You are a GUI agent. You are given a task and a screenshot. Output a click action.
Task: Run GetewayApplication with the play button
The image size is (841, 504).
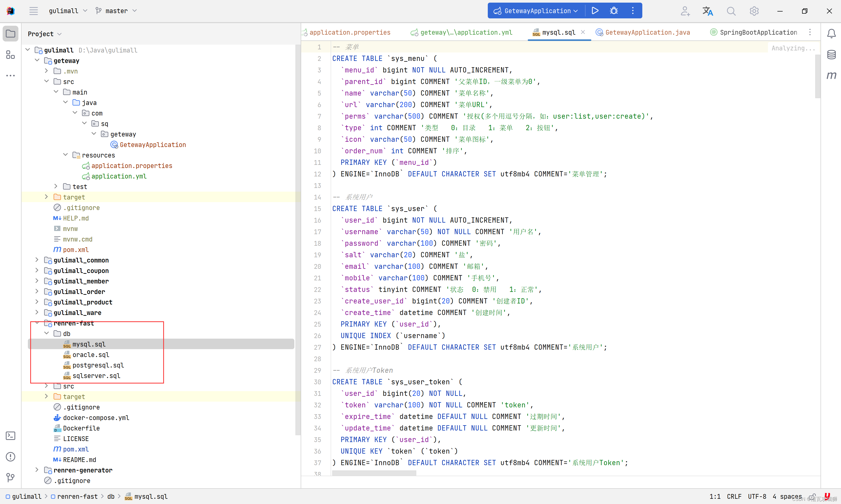coord(595,11)
